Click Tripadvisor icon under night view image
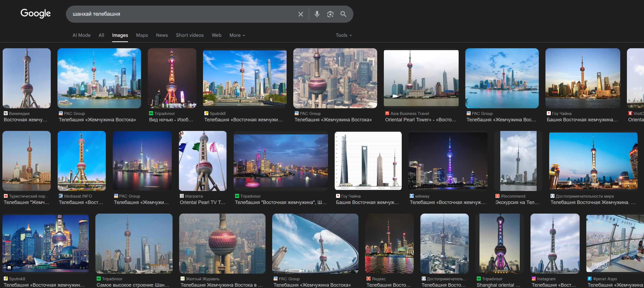 (151, 113)
